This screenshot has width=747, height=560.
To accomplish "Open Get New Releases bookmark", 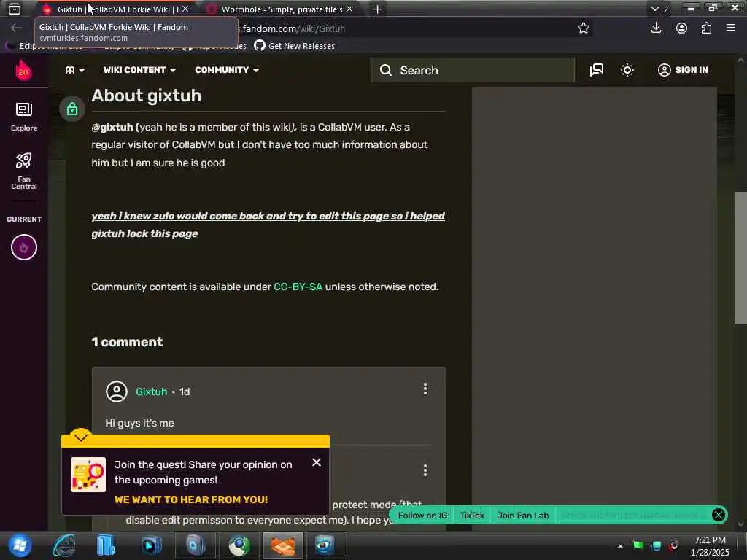I will click(294, 46).
